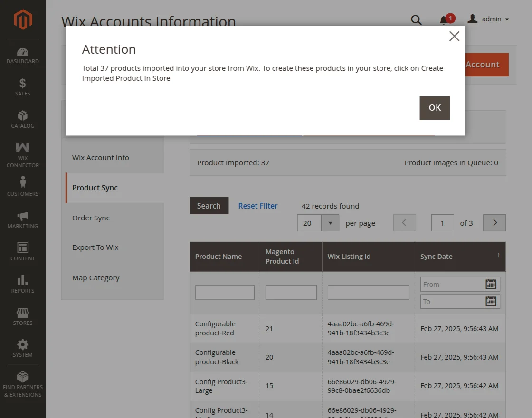
Task: Sort by Wix Listing Id column
Action: pos(369,256)
